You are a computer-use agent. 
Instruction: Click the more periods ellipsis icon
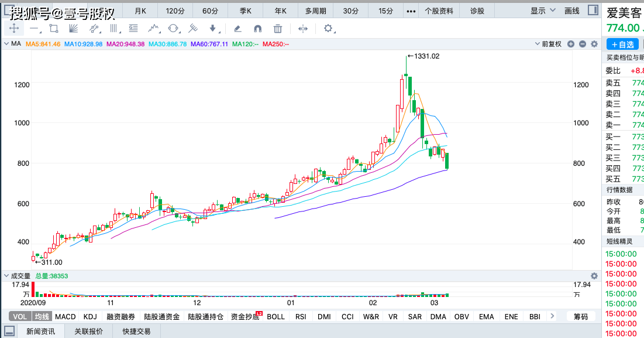411,11
